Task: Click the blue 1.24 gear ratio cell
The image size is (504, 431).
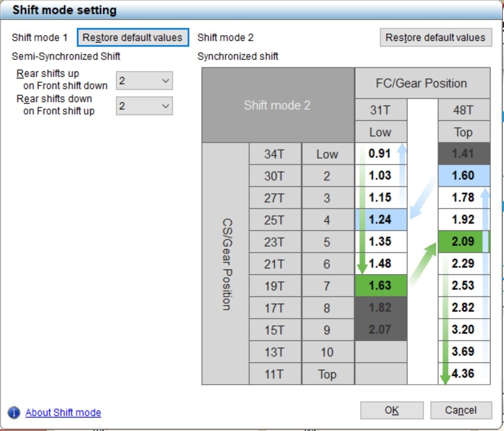Action: tap(380, 220)
